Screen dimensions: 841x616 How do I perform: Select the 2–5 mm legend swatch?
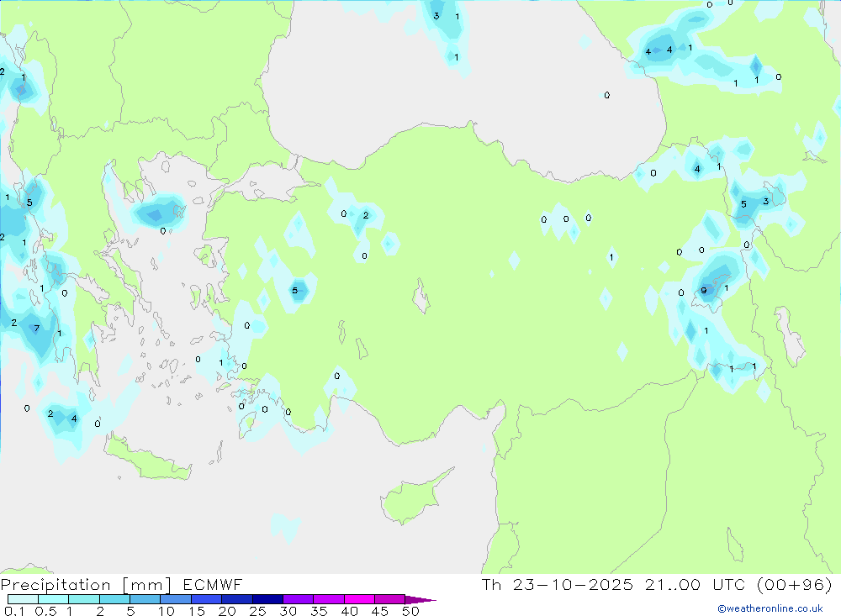coord(114,599)
